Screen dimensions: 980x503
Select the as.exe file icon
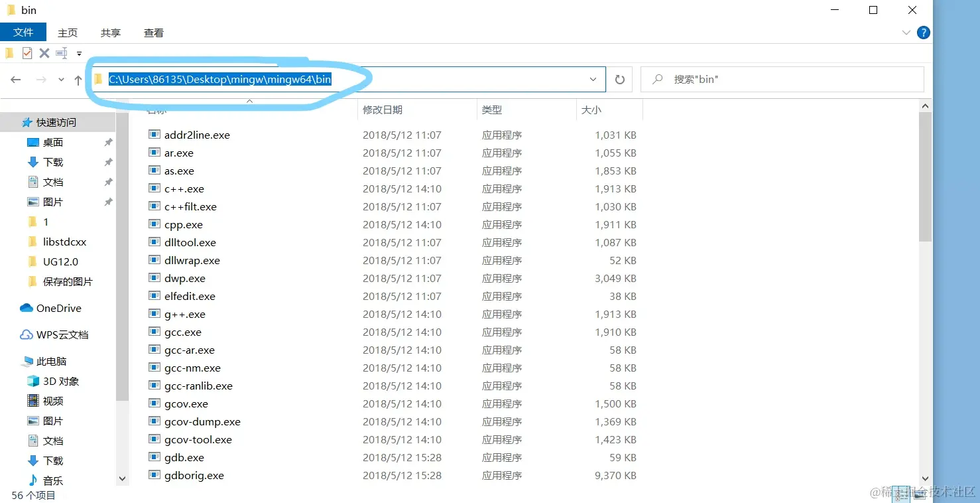tap(154, 171)
